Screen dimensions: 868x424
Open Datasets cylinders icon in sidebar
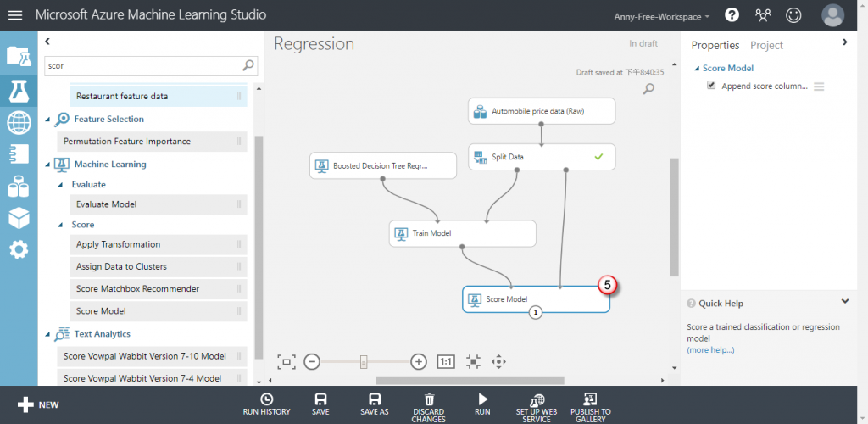[19, 186]
